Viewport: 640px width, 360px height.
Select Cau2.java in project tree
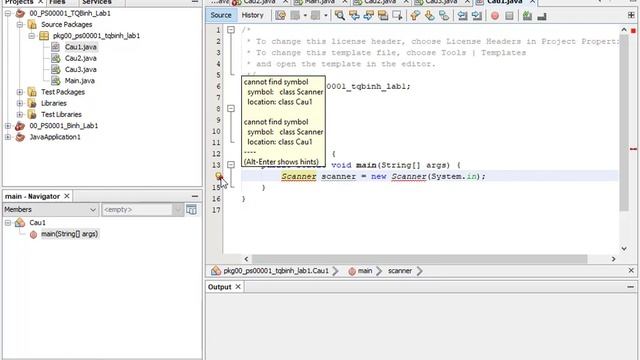[80, 58]
